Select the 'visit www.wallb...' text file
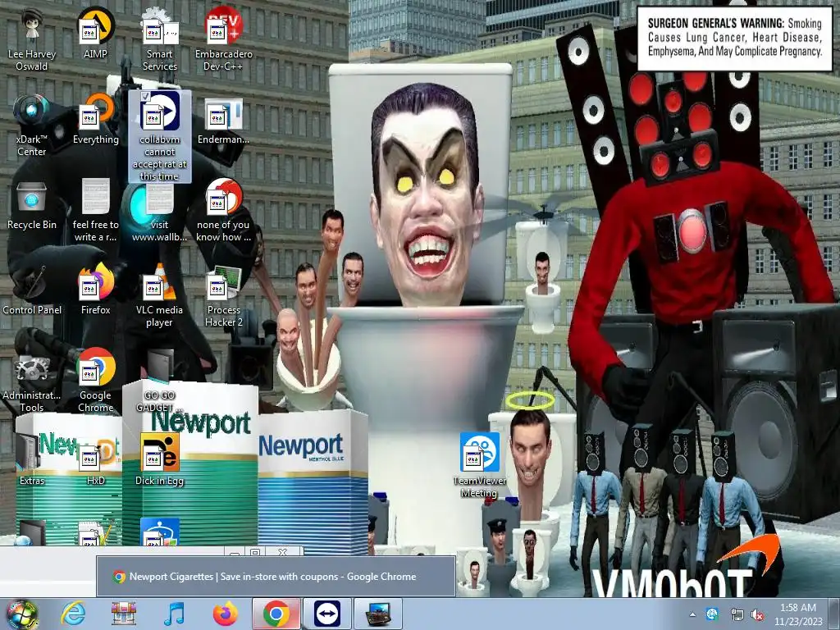 [160, 210]
